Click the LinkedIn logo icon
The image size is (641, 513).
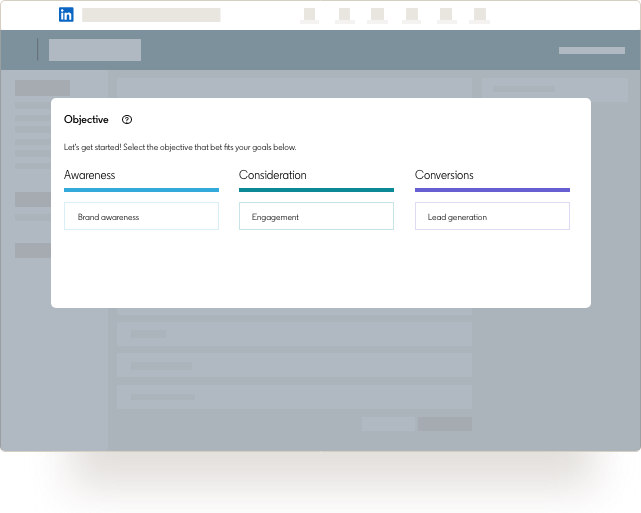[66, 15]
